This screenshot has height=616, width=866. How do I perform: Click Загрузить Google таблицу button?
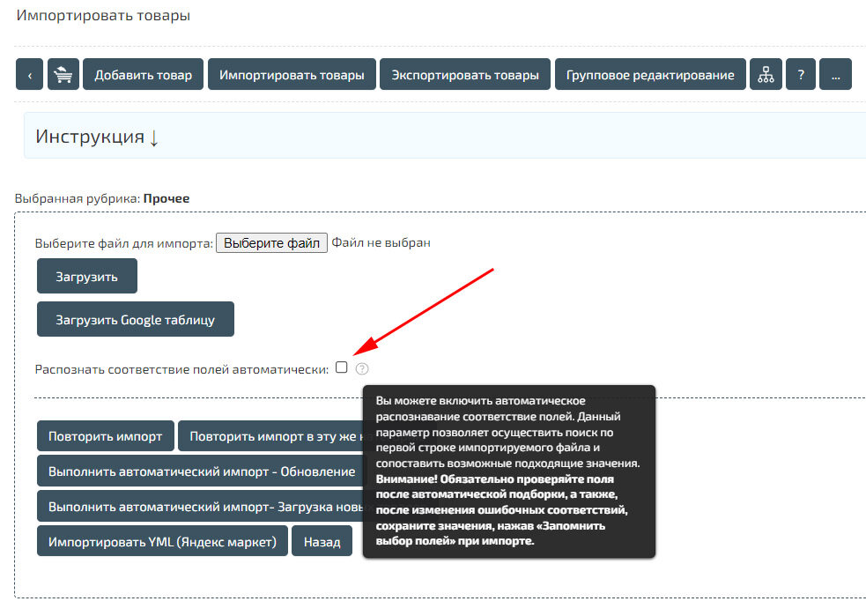pyautogui.click(x=135, y=320)
